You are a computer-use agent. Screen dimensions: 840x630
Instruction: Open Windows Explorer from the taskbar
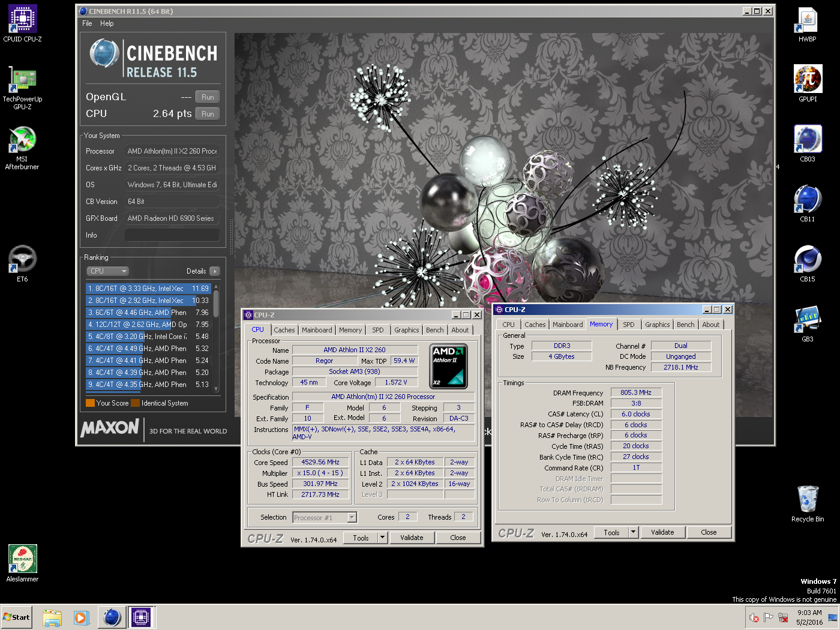click(52, 617)
